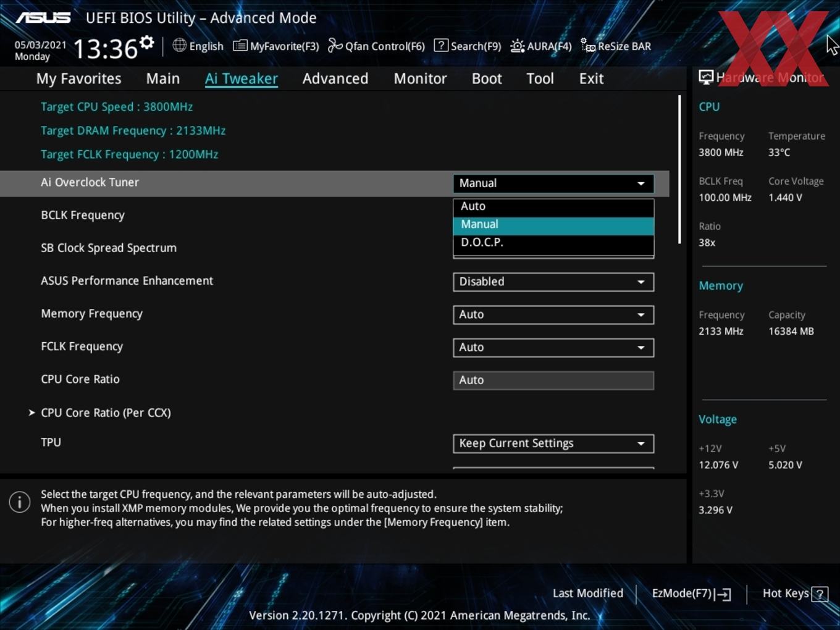The image size is (840, 630).
Task: Open the Tool tab
Action: pyautogui.click(x=540, y=78)
